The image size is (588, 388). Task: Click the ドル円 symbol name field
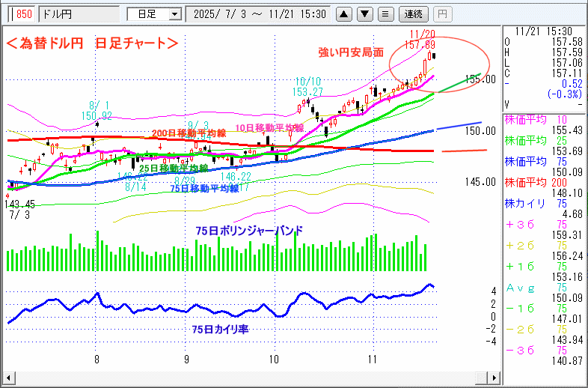point(79,13)
